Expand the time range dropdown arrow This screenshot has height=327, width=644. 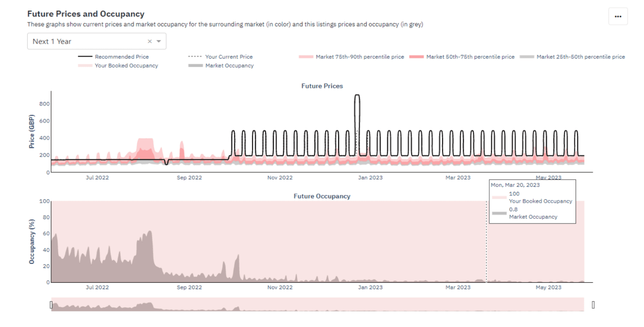point(159,41)
